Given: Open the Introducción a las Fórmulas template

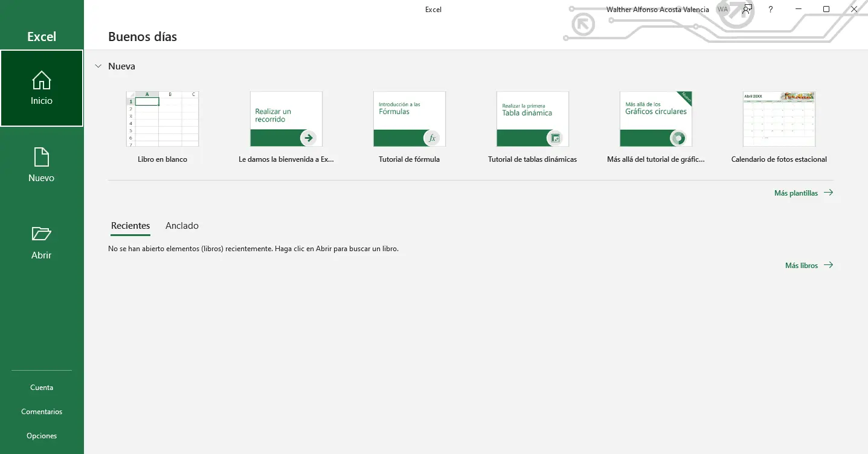Looking at the screenshot, I should point(410,119).
